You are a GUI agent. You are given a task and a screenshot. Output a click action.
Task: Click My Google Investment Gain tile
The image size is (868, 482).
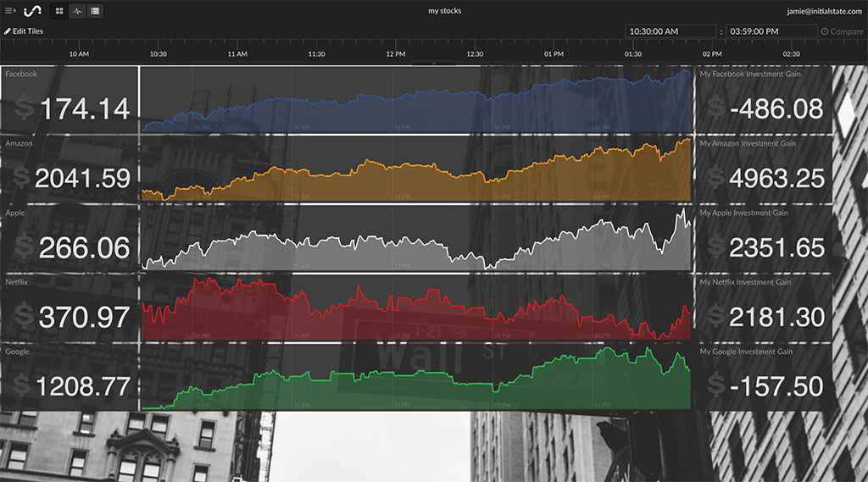tap(763, 377)
